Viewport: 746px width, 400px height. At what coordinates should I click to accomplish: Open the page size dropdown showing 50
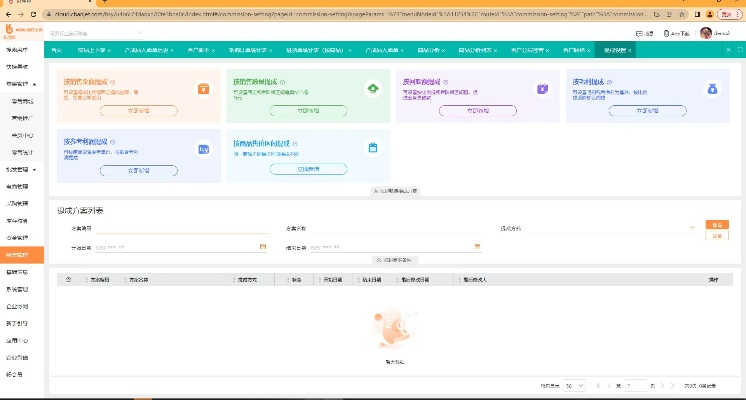coord(574,385)
